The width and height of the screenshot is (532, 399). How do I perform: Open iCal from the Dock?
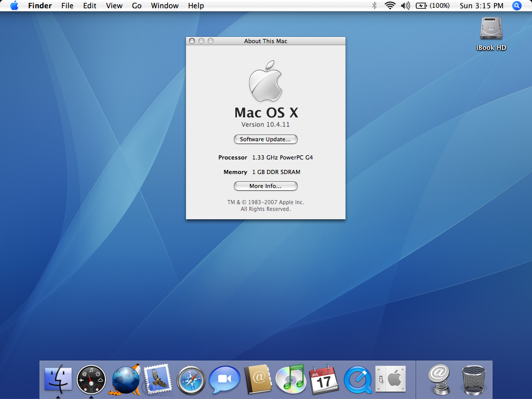coord(324,379)
